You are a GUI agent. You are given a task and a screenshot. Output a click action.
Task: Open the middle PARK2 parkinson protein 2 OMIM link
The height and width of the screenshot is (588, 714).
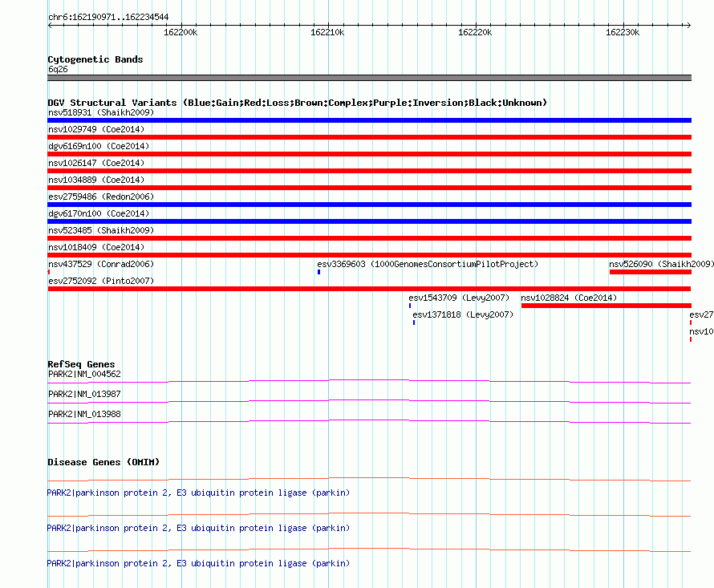(x=198, y=529)
